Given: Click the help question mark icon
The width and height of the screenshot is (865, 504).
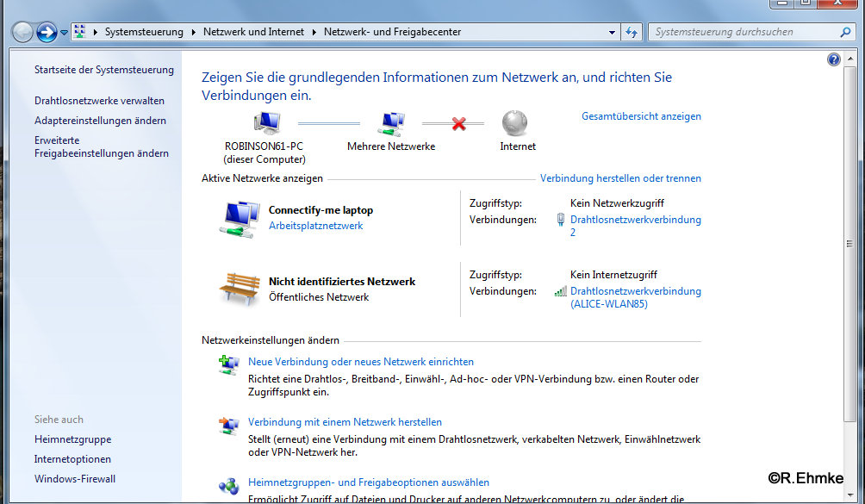Looking at the screenshot, I should point(833,59).
